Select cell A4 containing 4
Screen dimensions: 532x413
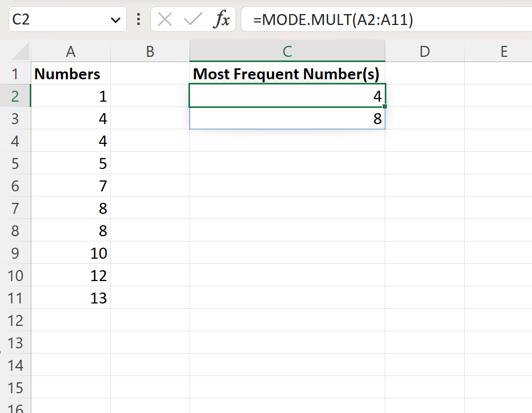[70, 141]
